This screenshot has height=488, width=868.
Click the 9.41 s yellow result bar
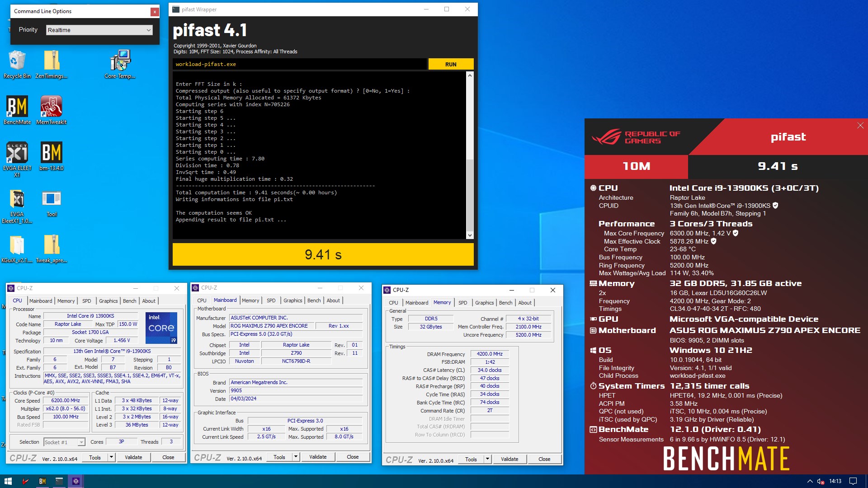click(x=323, y=254)
